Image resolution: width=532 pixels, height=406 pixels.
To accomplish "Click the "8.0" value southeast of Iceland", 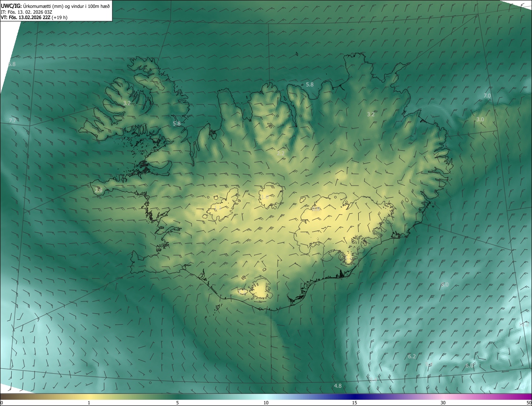I will [445, 284].
